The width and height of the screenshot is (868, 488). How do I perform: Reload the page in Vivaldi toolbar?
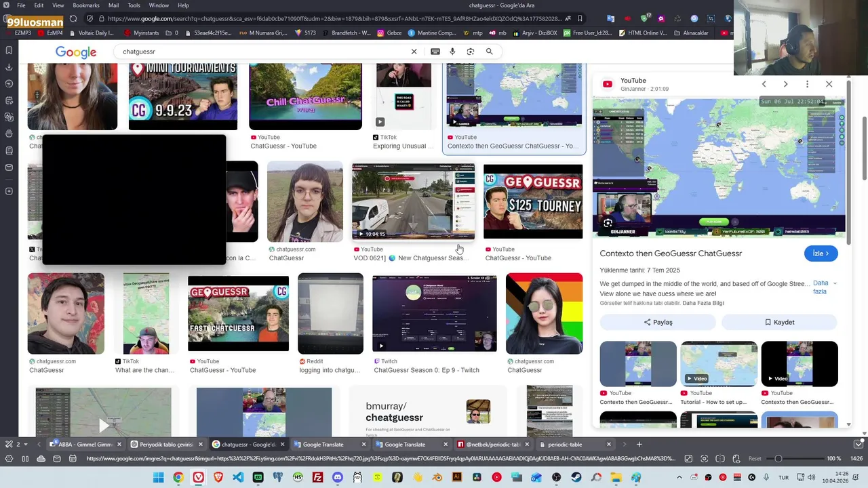click(x=73, y=18)
